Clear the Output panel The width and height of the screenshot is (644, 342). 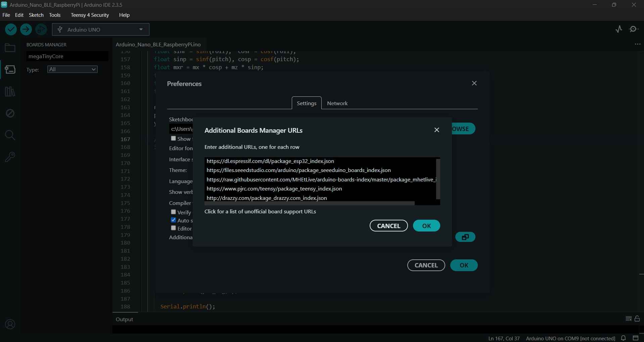(x=629, y=319)
